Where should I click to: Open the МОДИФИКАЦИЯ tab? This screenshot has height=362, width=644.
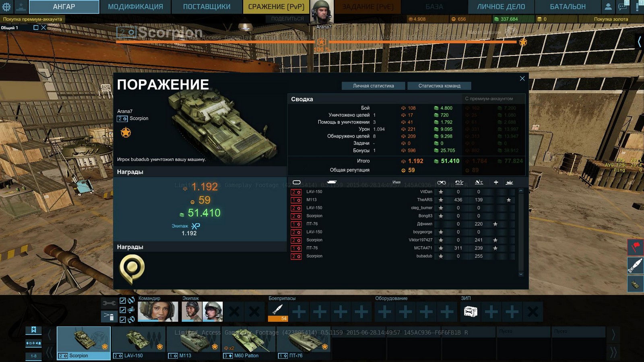(x=136, y=7)
